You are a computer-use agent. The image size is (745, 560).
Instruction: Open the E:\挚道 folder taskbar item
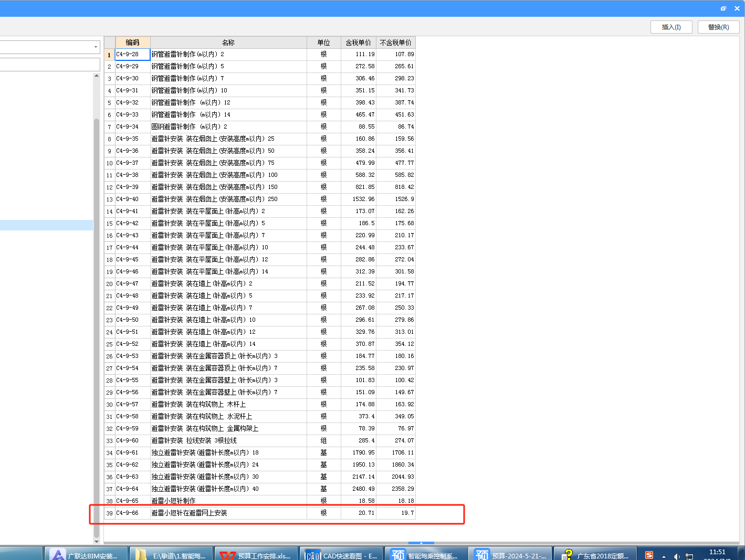[x=171, y=554]
